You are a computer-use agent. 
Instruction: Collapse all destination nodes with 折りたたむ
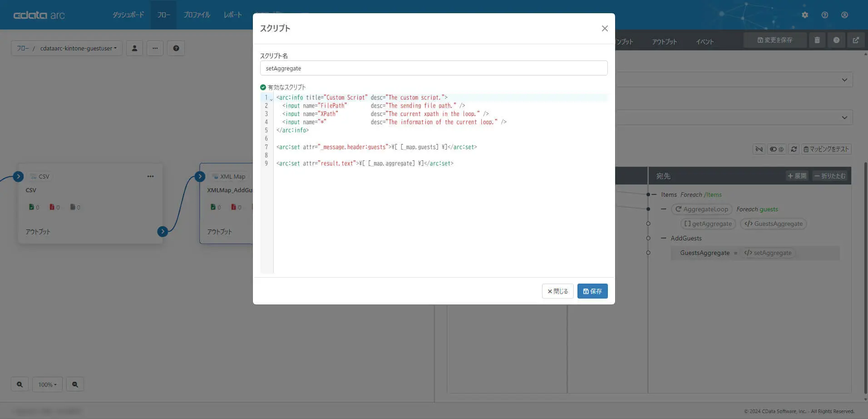click(x=830, y=176)
